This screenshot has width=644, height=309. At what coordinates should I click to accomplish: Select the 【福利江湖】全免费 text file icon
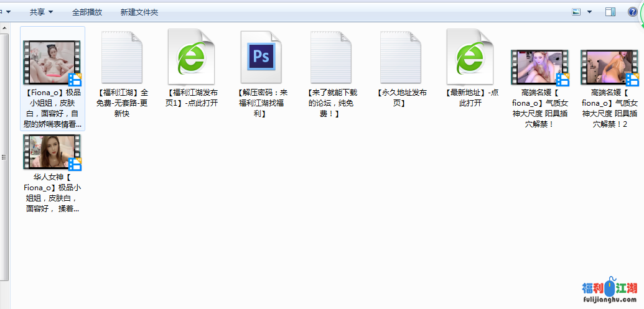121,56
